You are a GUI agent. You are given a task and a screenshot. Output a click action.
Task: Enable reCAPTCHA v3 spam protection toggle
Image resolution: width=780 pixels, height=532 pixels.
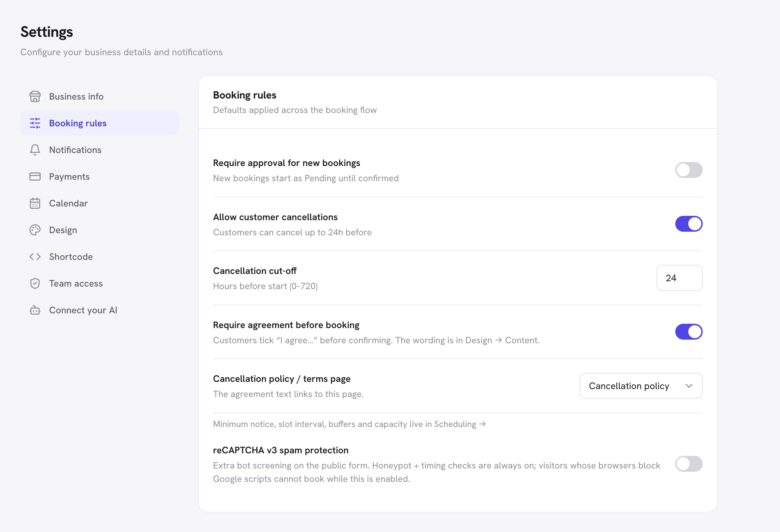tap(689, 464)
